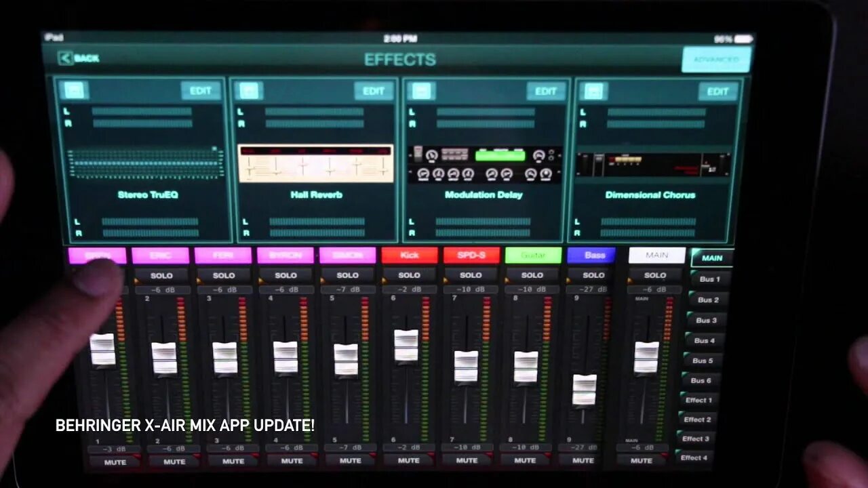Edit the Stereo TruEQ effect
Viewport: 868px width, 488px height.
201,91
